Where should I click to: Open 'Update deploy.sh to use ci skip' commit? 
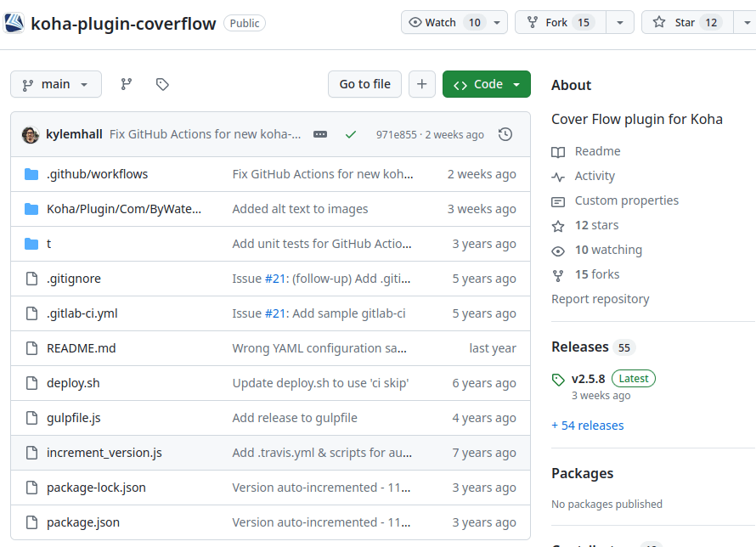coord(320,383)
